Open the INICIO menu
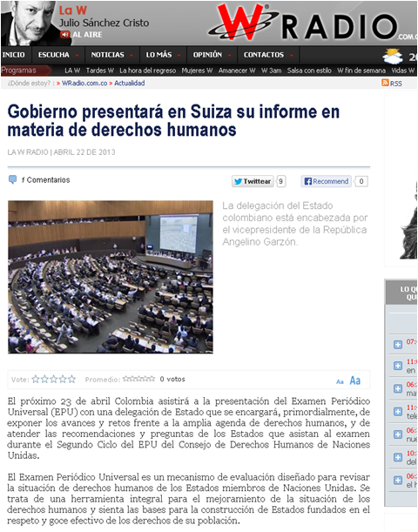Viewport: 418px width, 532px height. point(14,55)
